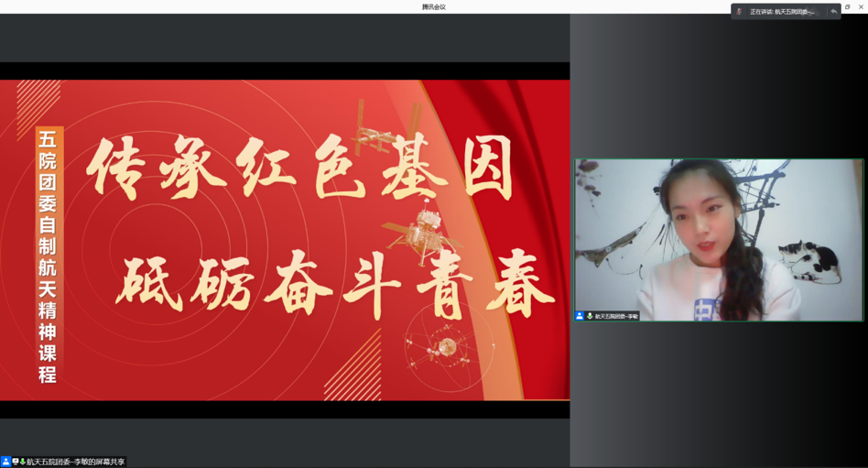Click the '正在讲话' speaker name label
The width and height of the screenshot is (868, 468).
click(782, 12)
